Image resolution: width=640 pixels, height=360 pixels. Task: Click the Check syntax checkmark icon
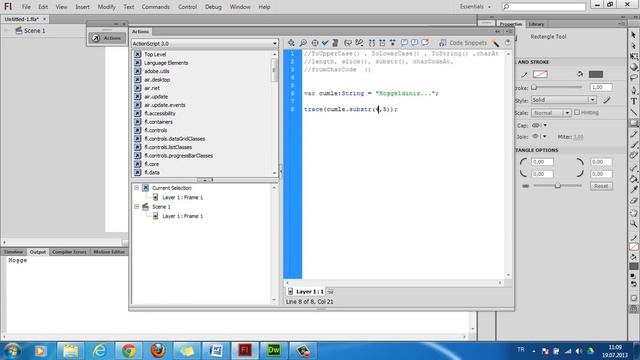[325, 43]
